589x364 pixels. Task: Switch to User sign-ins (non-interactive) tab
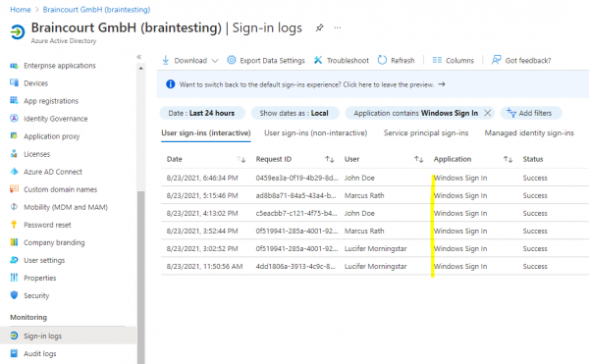(315, 132)
